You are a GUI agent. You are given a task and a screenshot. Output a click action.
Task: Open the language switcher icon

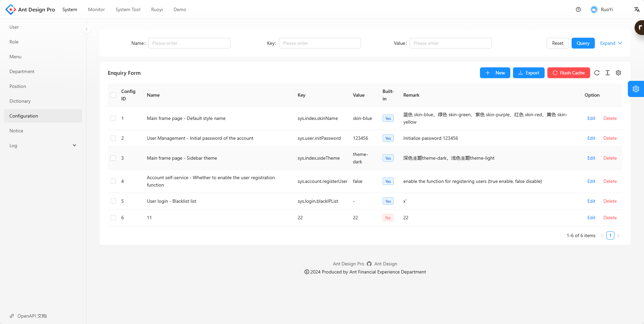[637, 9]
